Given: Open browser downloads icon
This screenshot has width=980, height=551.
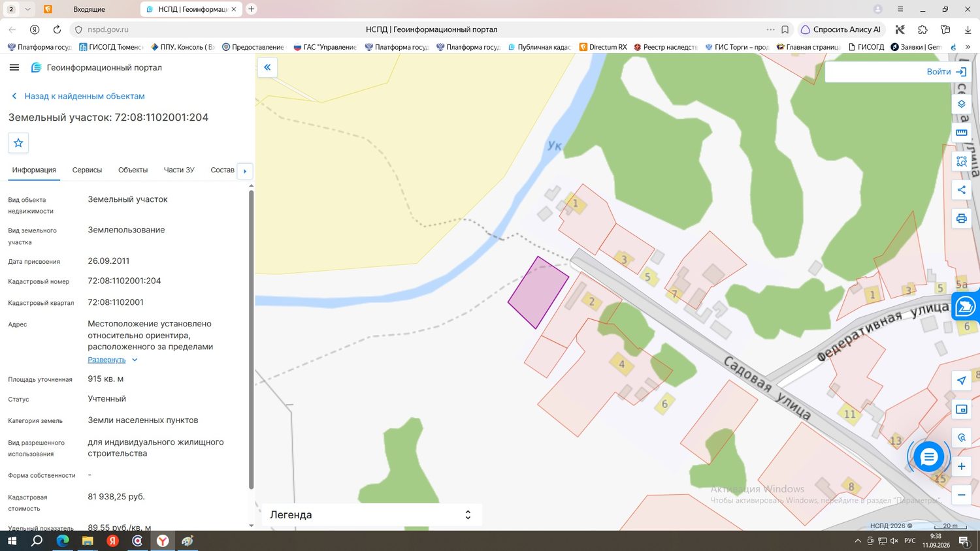Looking at the screenshot, I should [968, 29].
